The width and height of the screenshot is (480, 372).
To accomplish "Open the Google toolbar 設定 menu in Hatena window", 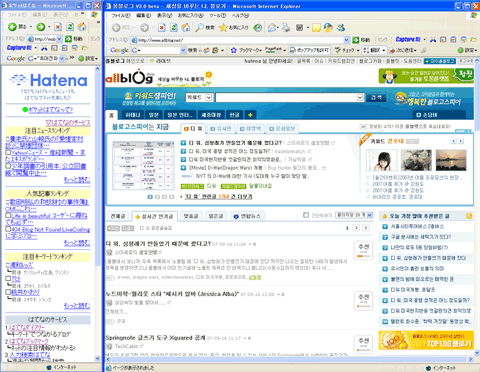I will point(89,58).
